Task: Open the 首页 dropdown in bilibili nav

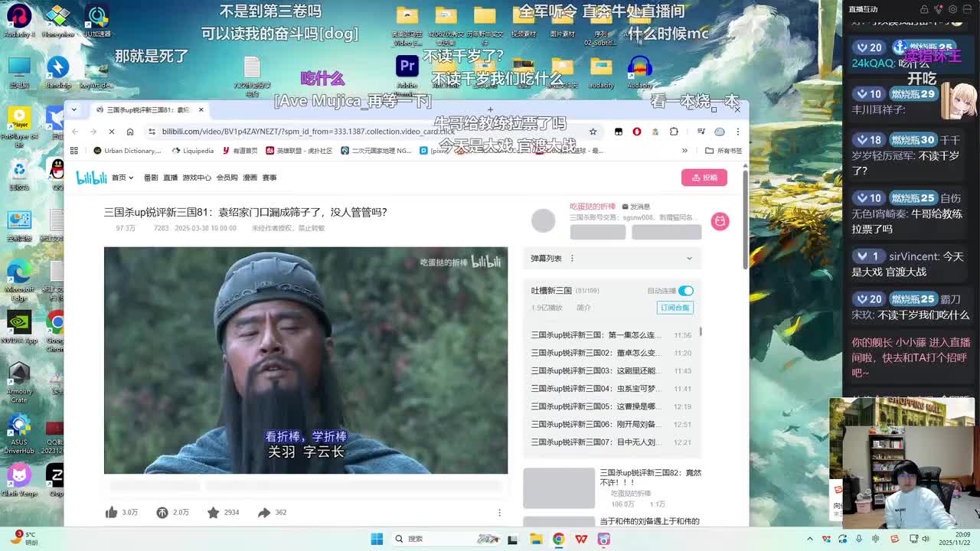Action: pyautogui.click(x=122, y=178)
